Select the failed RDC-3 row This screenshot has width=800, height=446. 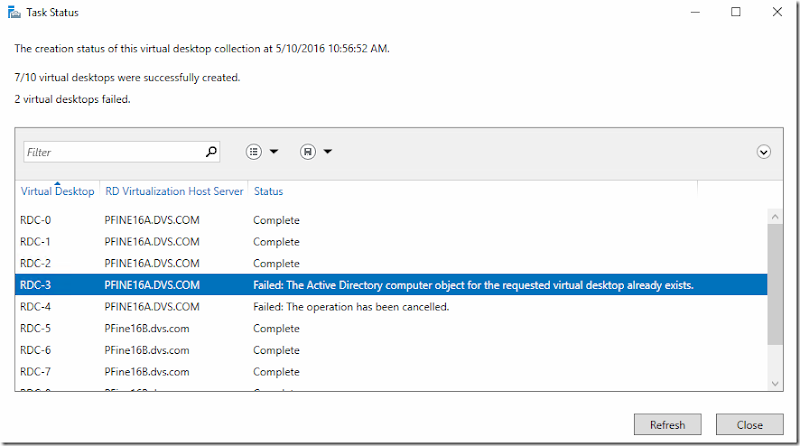[x=390, y=285]
